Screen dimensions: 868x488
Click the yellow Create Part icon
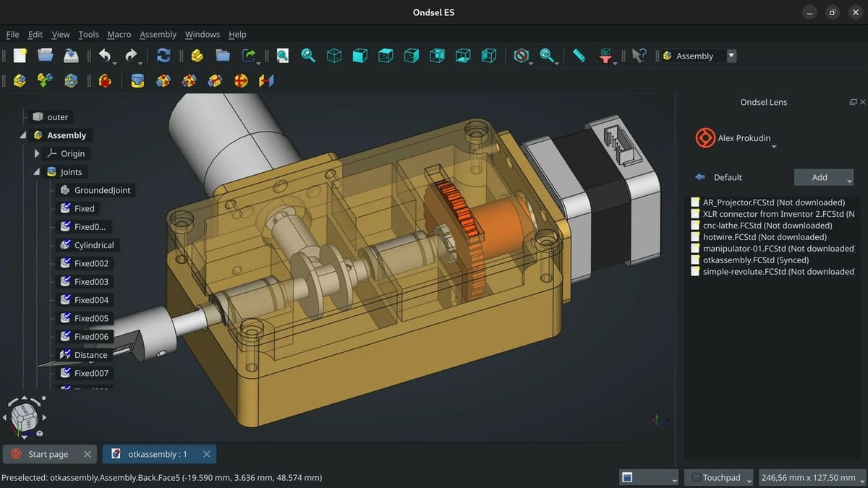tap(197, 56)
